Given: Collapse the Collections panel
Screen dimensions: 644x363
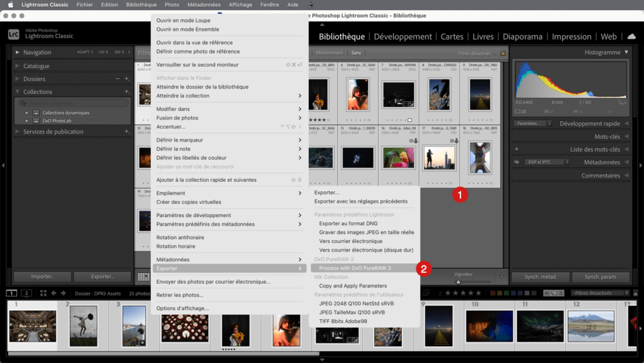Looking at the screenshot, I should [x=17, y=92].
